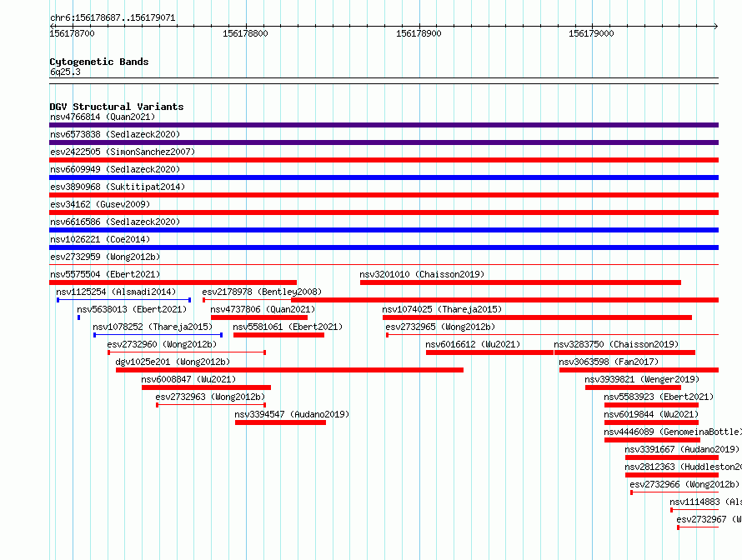The height and width of the screenshot is (560, 742).
Task: Click the blue span under nsv1078252
Action: tap(158, 335)
